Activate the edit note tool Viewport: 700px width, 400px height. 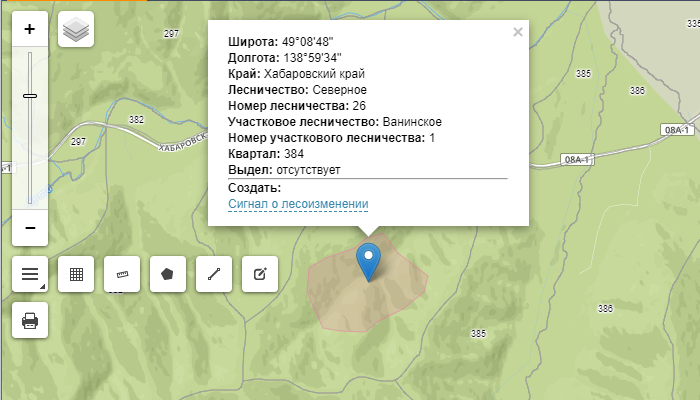(x=260, y=274)
